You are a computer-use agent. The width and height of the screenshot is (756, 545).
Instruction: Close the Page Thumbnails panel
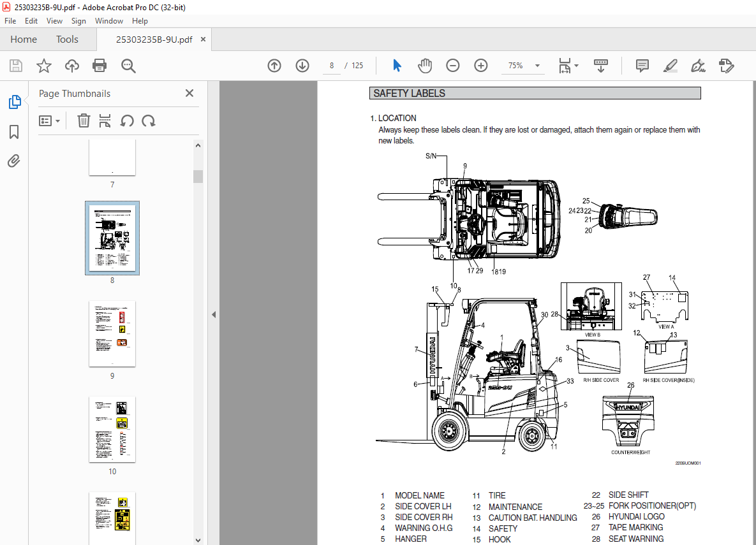pos(189,94)
